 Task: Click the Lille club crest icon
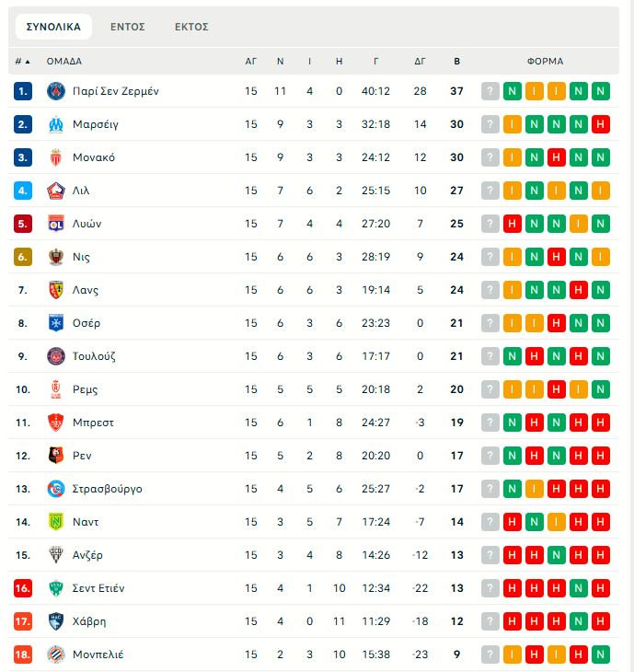click(x=55, y=191)
